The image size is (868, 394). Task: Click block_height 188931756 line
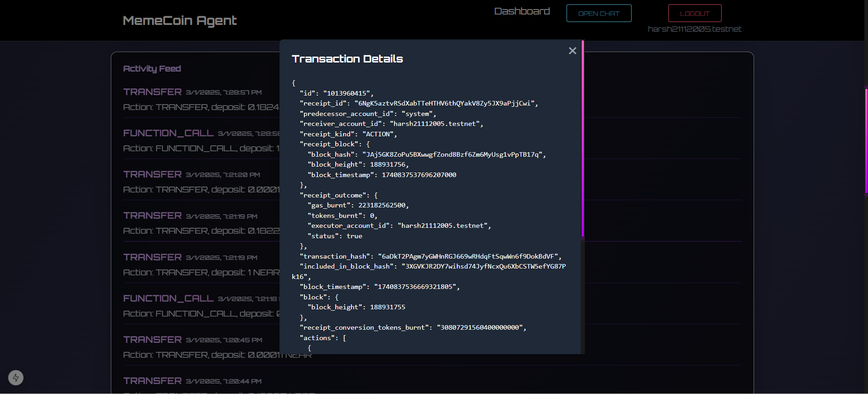(x=358, y=164)
